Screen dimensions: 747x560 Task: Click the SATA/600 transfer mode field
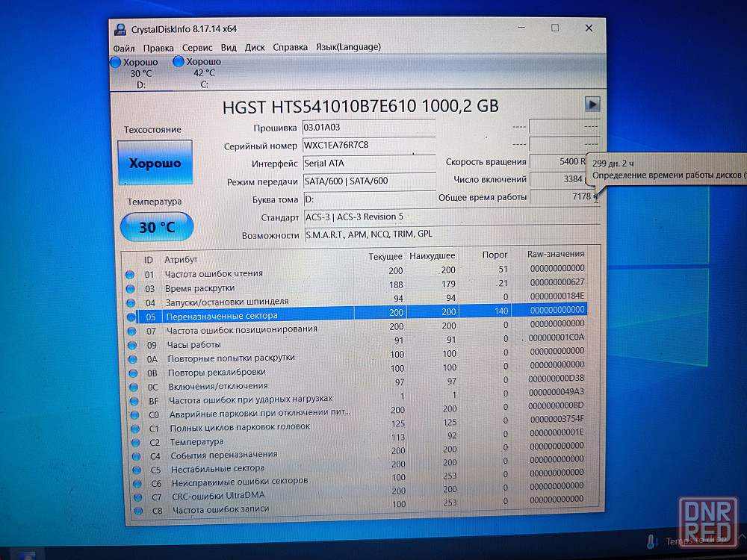point(370,181)
